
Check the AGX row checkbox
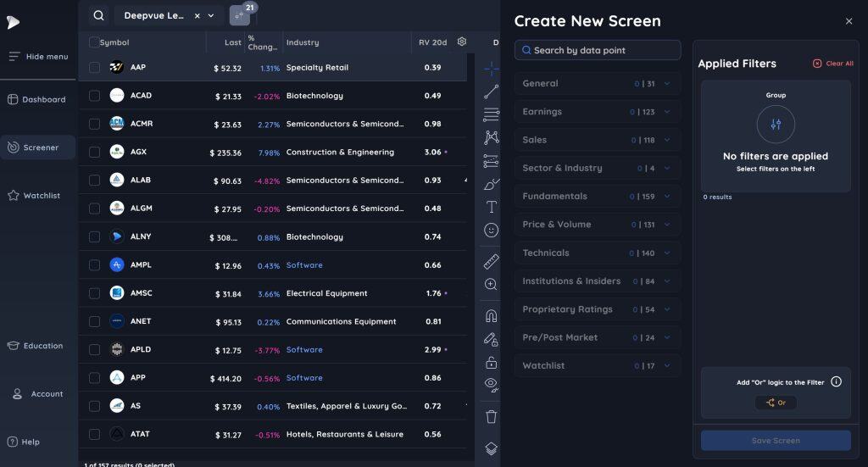[95, 153]
